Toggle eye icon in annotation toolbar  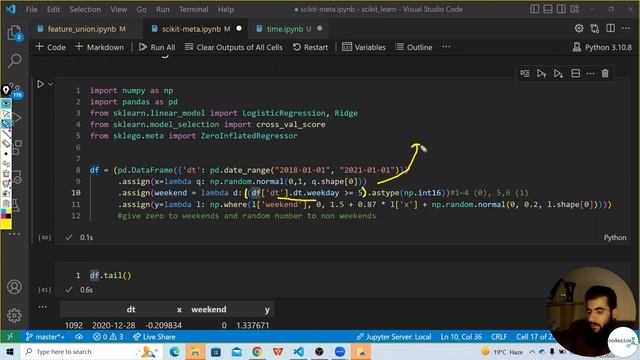6,103
